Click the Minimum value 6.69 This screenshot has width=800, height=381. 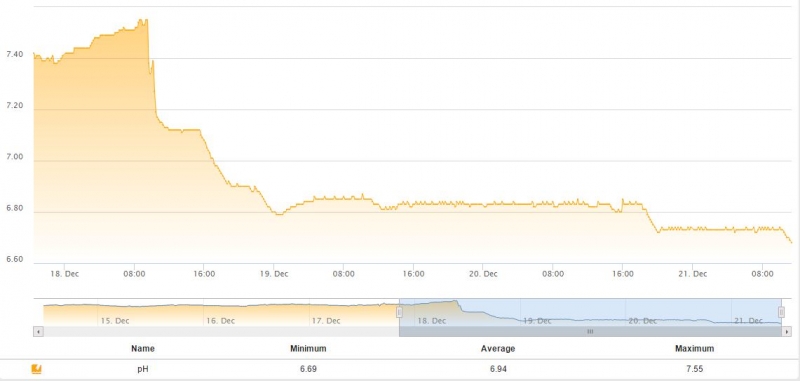point(308,369)
